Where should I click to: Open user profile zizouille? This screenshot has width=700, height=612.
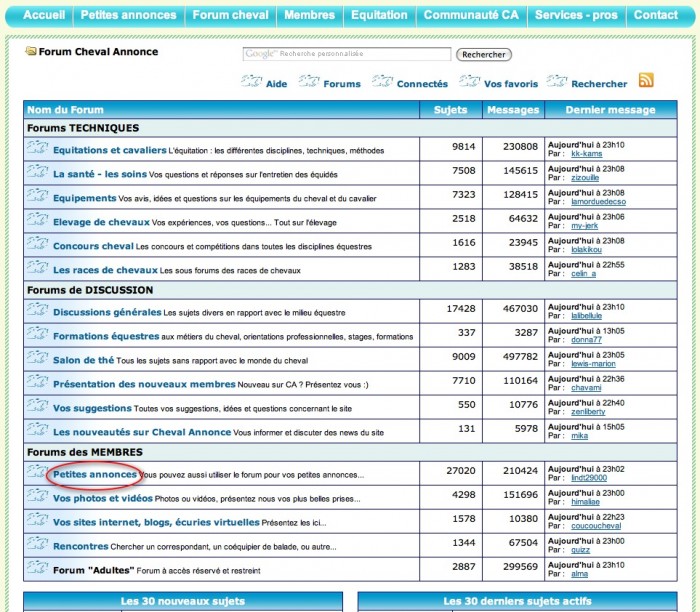[x=585, y=178]
